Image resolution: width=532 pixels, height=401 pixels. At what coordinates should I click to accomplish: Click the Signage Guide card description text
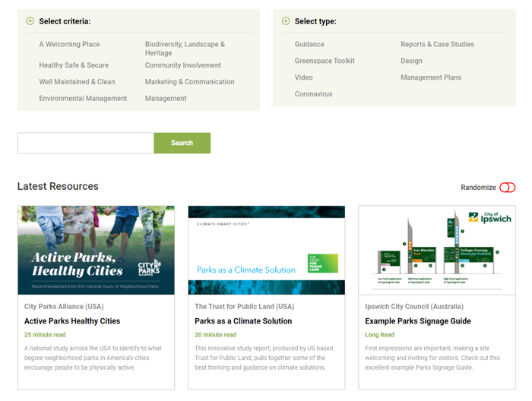[432, 358]
